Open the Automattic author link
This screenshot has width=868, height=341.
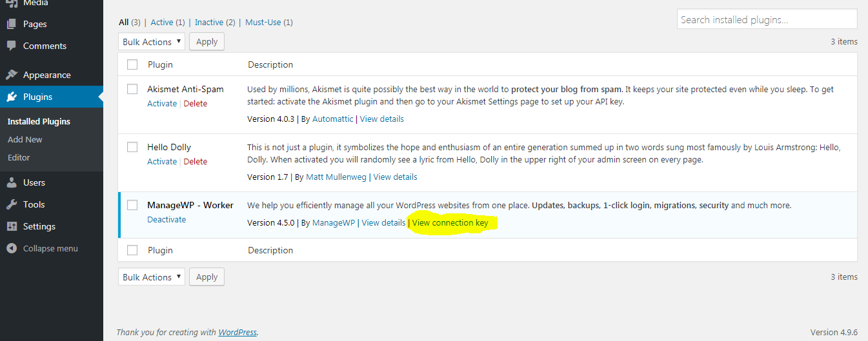pyautogui.click(x=333, y=119)
